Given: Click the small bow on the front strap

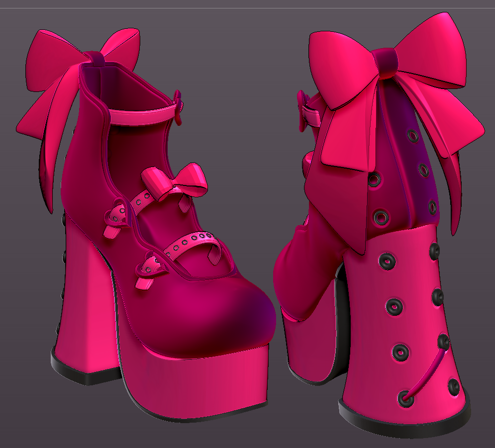Looking at the screenshot, I should 174,181.
